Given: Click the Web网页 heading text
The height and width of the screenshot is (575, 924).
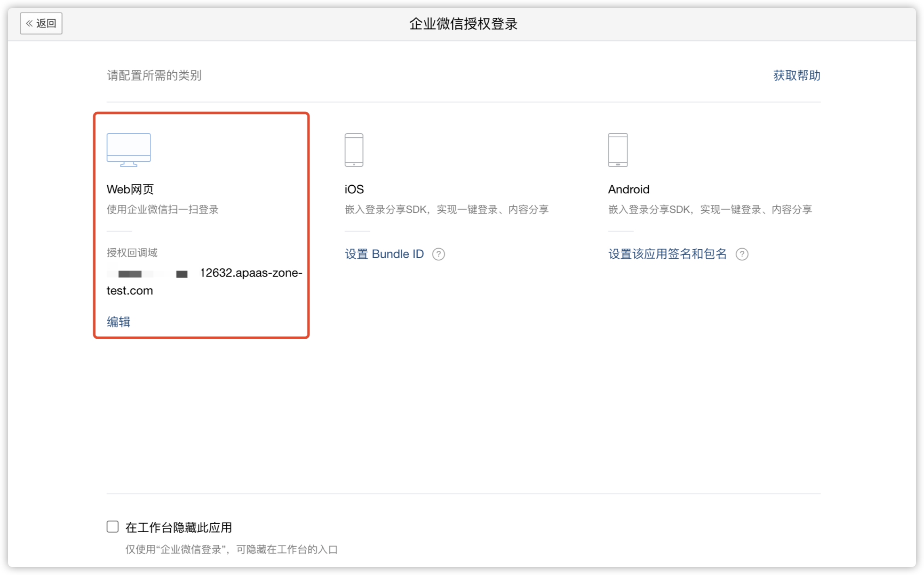Looking at the screenshot, I should (x=130, y=189).
